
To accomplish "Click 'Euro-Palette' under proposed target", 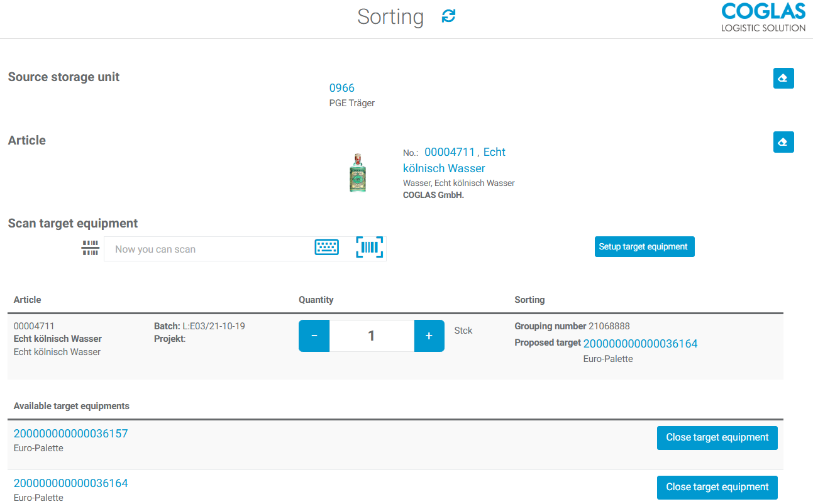I will click(x=608, y=359).
